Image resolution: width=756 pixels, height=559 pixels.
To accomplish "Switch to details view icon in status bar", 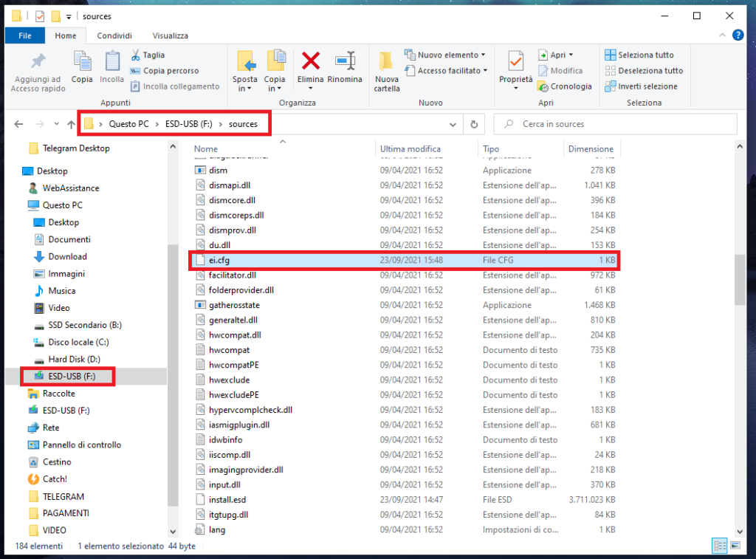I will [x=720, y=546].
